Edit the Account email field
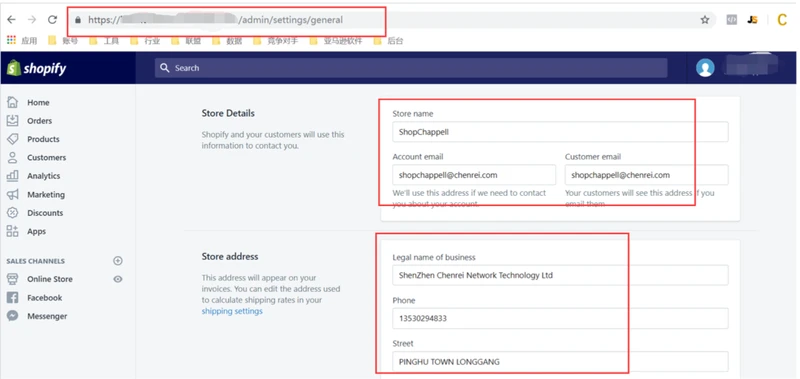 click(x=474, y=175)
